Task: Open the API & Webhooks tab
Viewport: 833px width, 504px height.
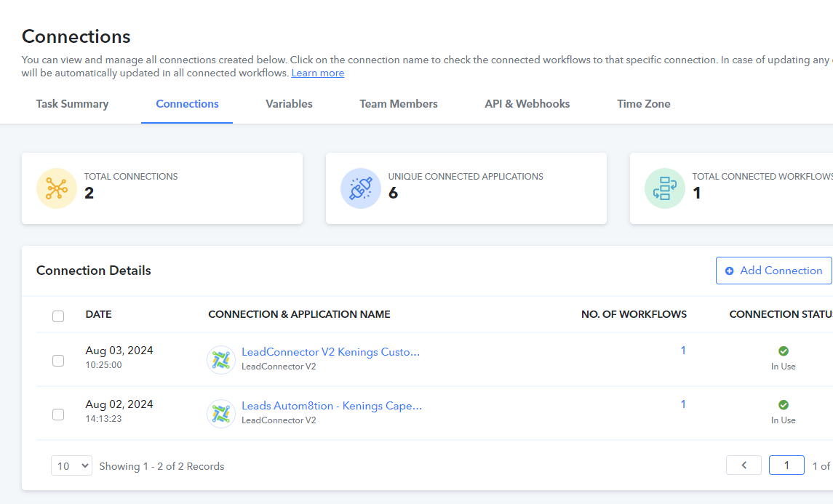Action: pyautogui.click(x=527, y=104)
